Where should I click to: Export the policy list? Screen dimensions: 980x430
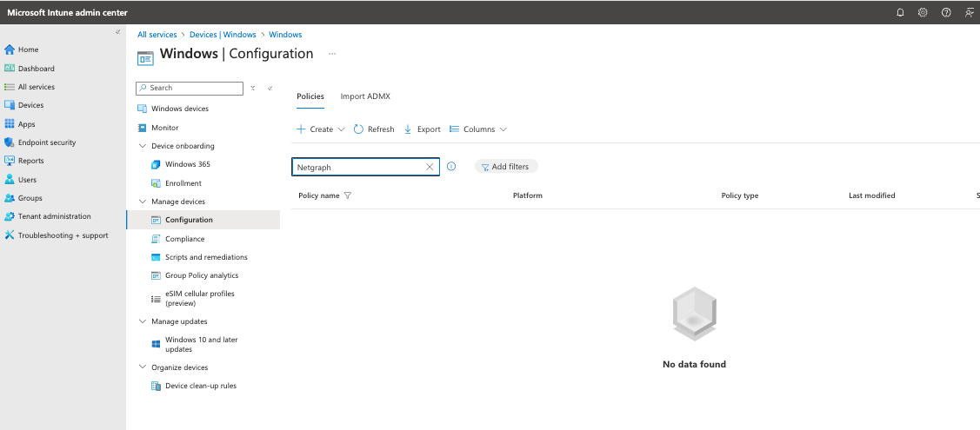[423, 129]
